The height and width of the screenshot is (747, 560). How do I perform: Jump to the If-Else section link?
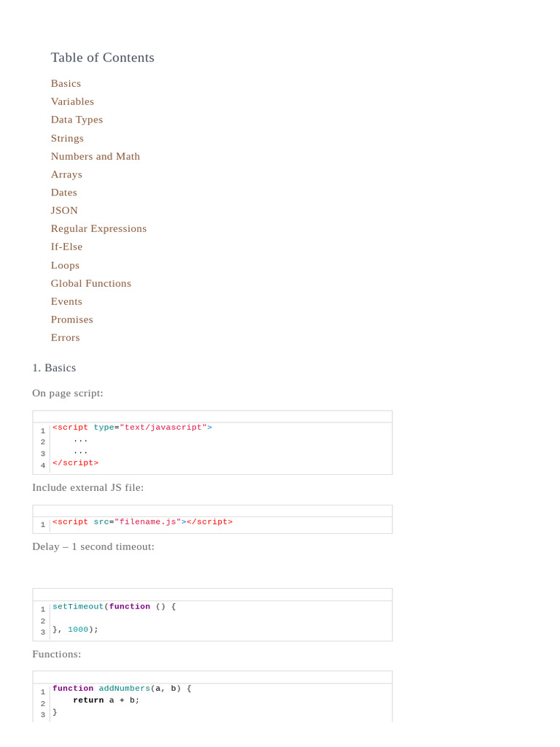(66, 247)
